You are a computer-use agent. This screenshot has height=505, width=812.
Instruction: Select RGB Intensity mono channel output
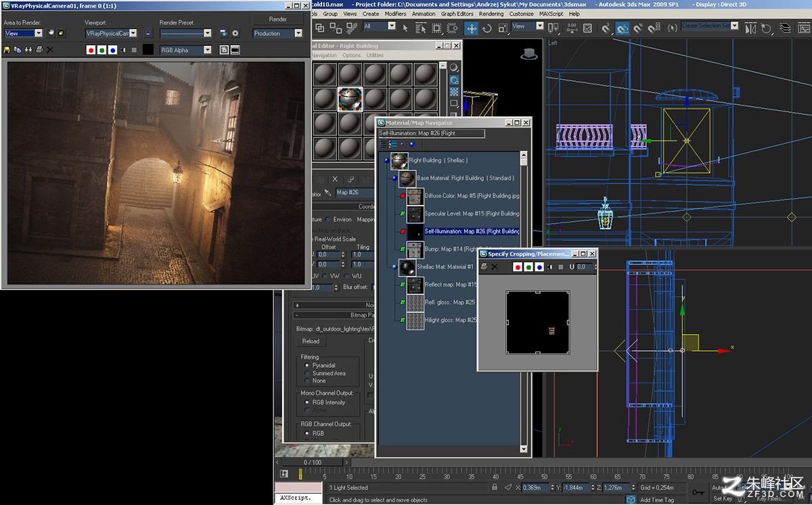click(x=307, y=402)
